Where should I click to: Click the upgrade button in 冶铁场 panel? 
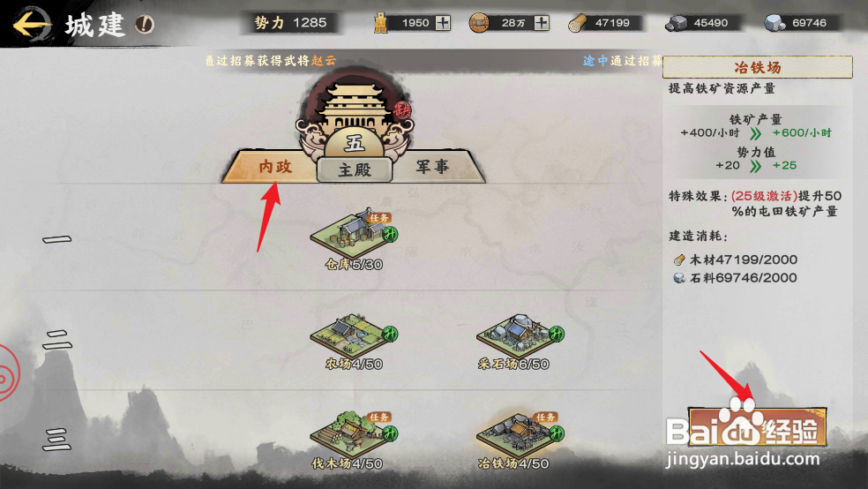[757, 426]
